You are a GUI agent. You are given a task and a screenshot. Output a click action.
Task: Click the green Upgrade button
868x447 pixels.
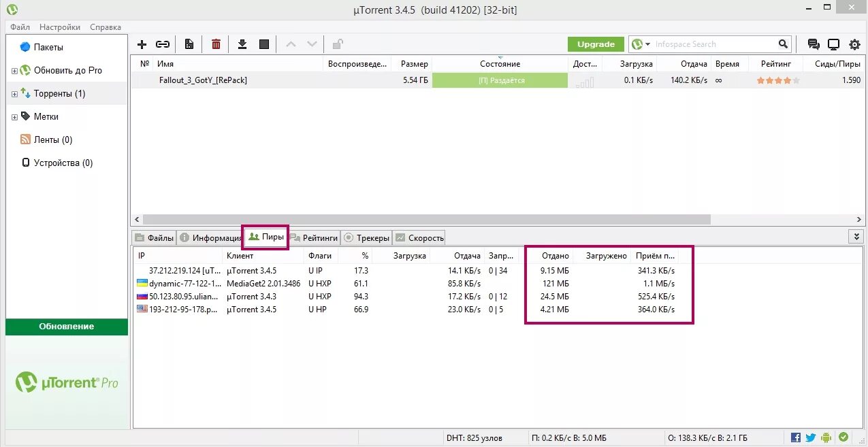596,44
